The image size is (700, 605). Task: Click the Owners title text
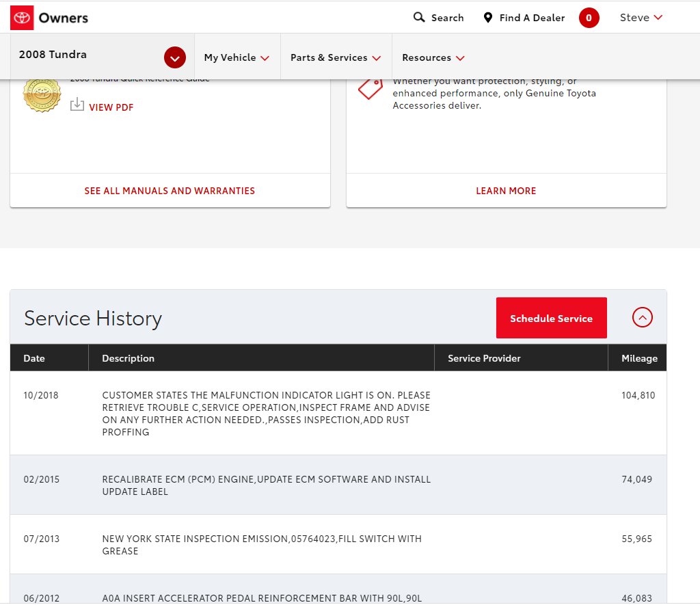pyautogui.click(x=64, y=18)
